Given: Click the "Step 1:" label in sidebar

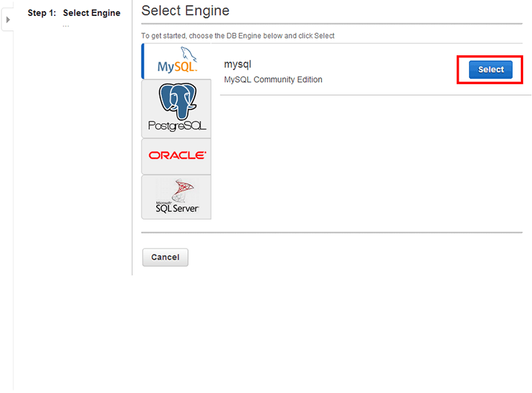Looking at the screenshot, I should 41,13.
